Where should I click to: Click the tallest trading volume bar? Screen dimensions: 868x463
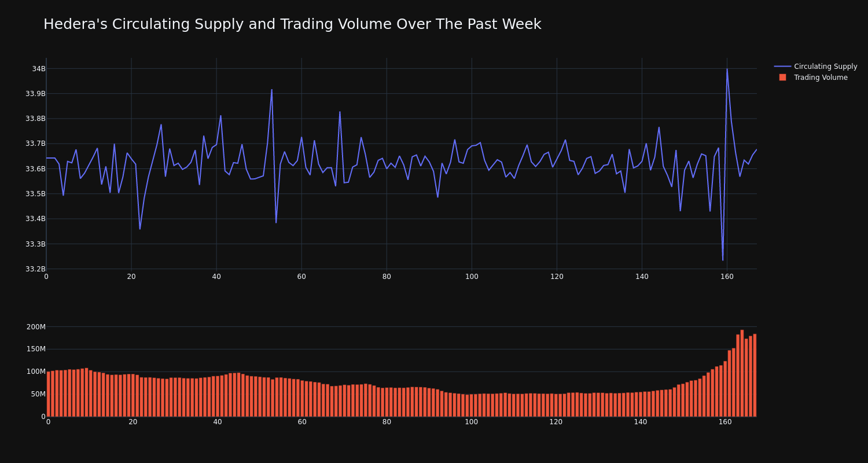click(742, 373)
